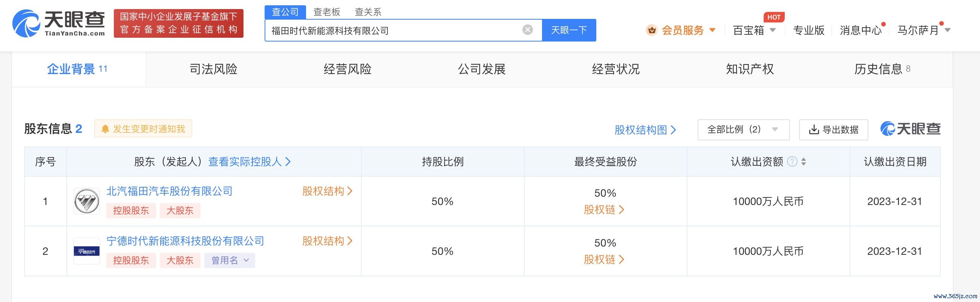
Task: Open 股权结构 for 北汽福田汽车
Action: 327,191
